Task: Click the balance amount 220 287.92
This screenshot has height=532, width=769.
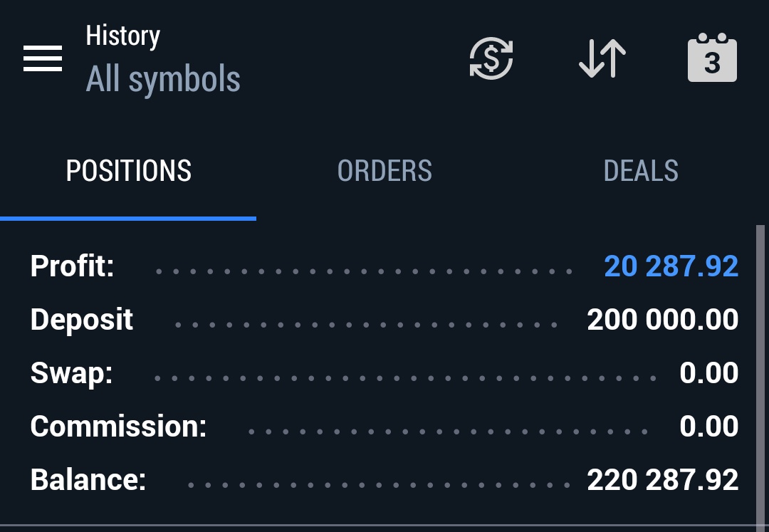Action: point(662,480)
